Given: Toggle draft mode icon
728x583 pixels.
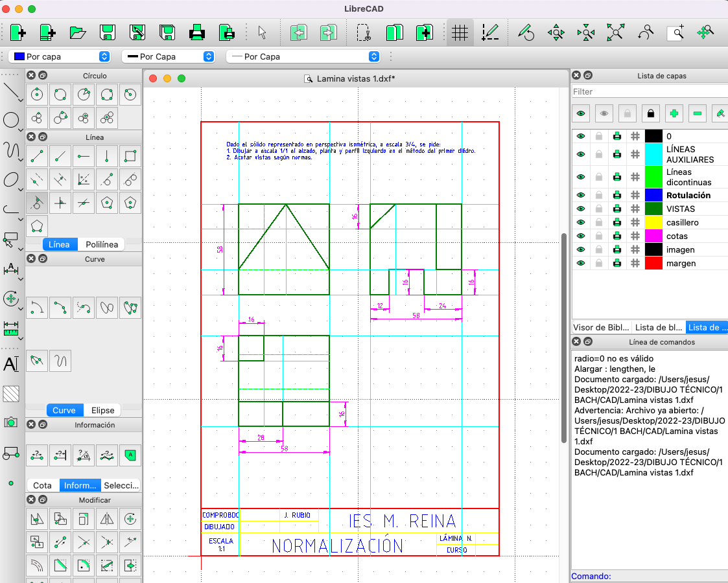Looking at the screenshot, I should tap(490, 32).
